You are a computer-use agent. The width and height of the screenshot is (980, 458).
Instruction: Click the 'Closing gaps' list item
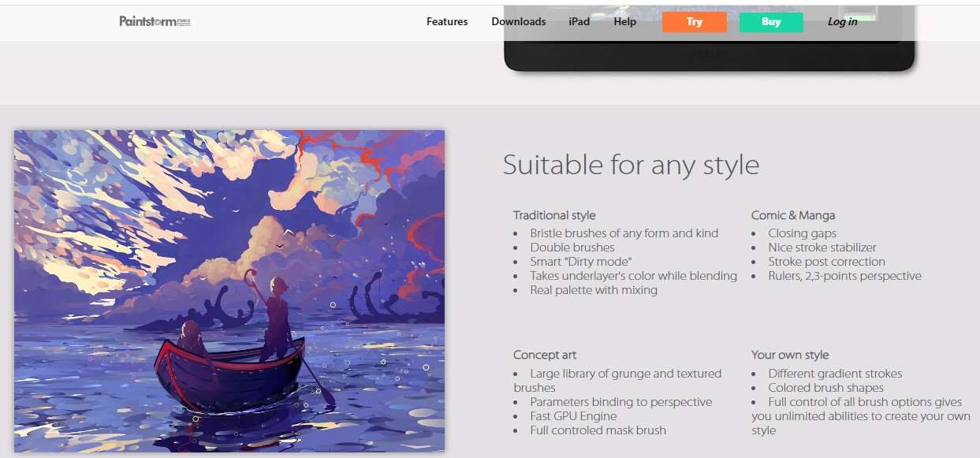(803, 233)
